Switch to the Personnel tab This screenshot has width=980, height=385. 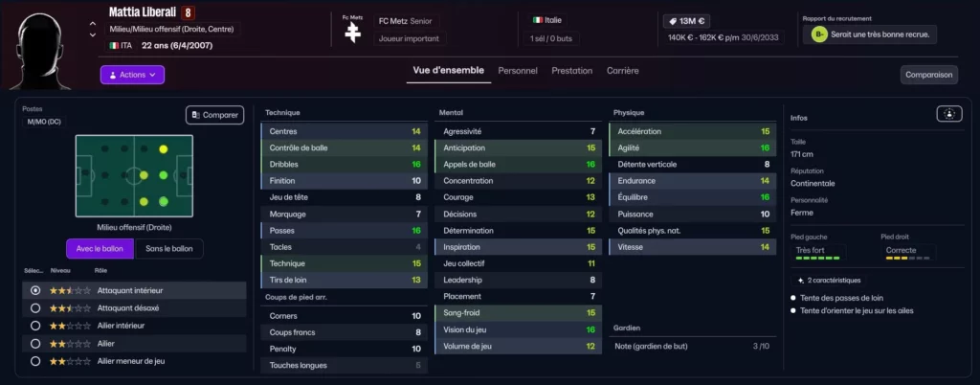click(x=518, y=71)
